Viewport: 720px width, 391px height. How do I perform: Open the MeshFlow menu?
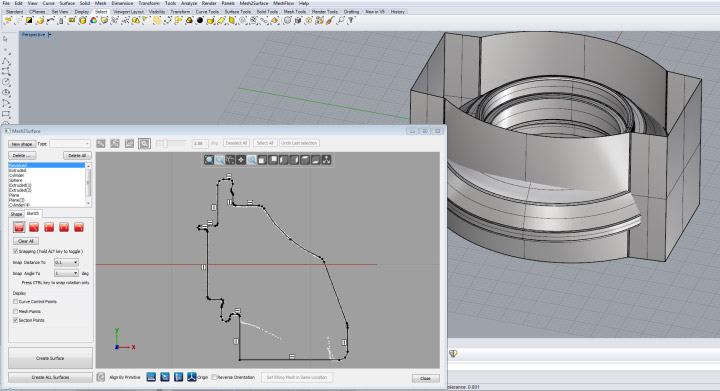click(283, 3)
